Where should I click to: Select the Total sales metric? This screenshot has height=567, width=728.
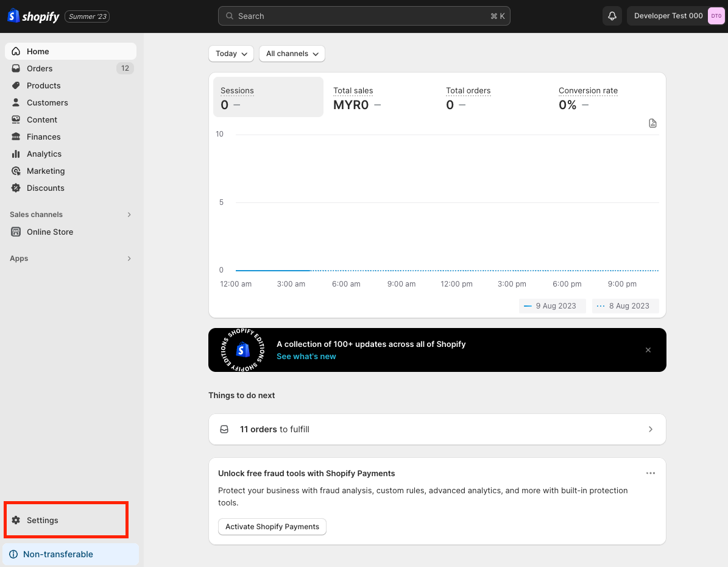click(353, 98)
